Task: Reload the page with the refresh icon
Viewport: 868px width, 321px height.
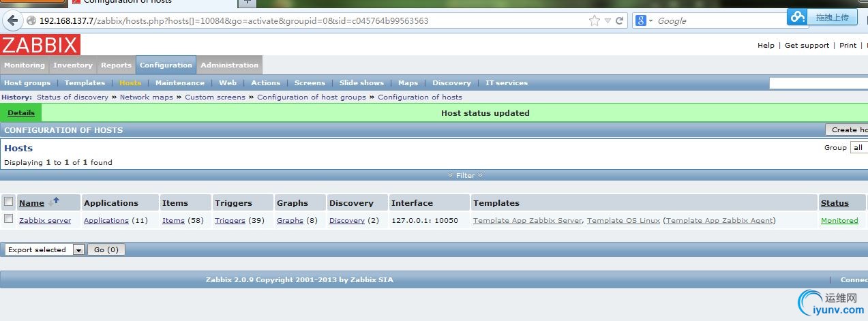Action: click(619, 21)
